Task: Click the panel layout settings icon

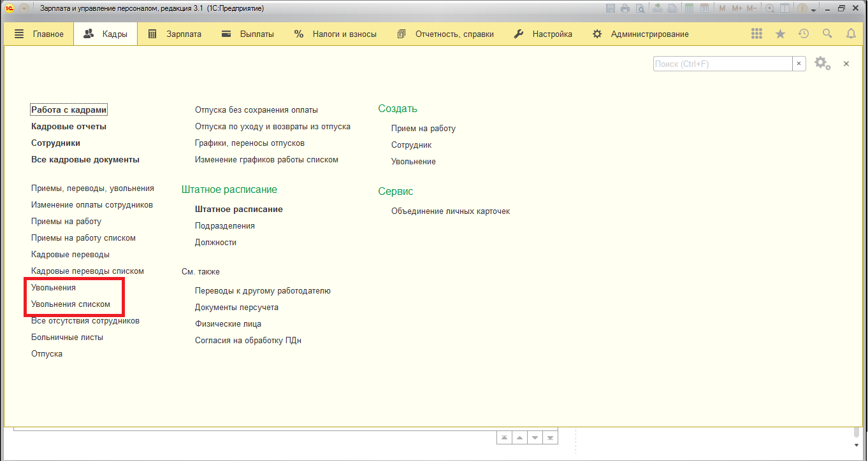Action: pyautogui.click(x=785, y=8)
